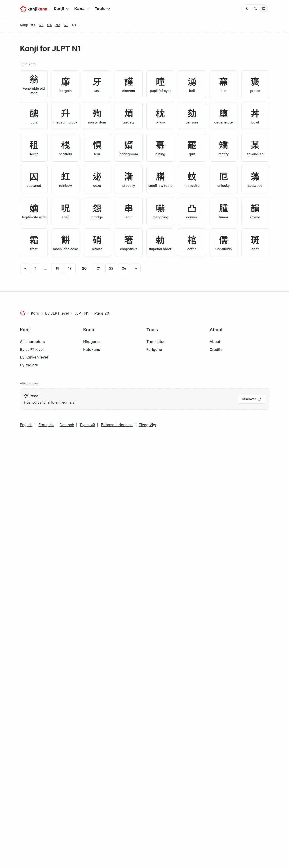
Task: Open the N3 kanji list
Action: click(x=58, y=25)
